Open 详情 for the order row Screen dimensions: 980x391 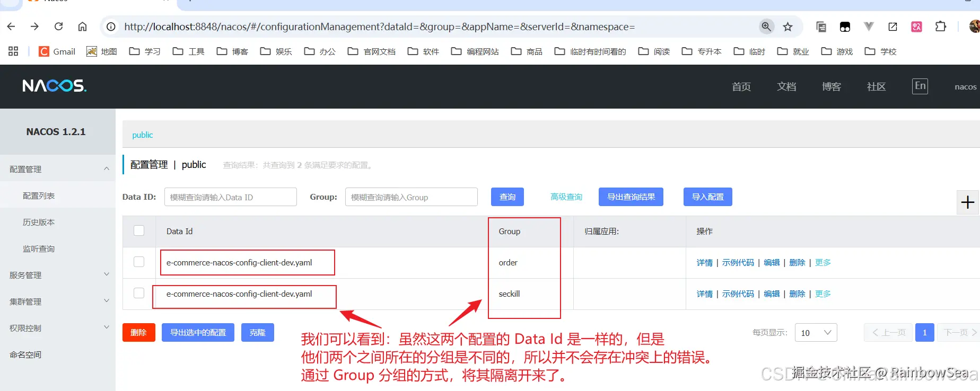click(x=705, y=262)
